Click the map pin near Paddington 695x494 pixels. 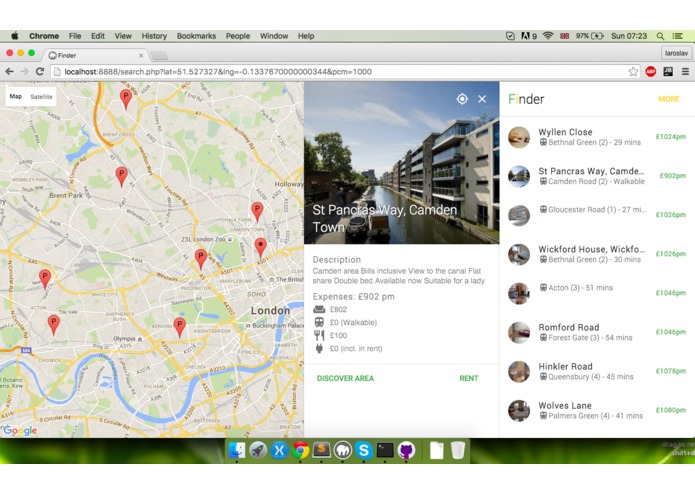point(200,259)
